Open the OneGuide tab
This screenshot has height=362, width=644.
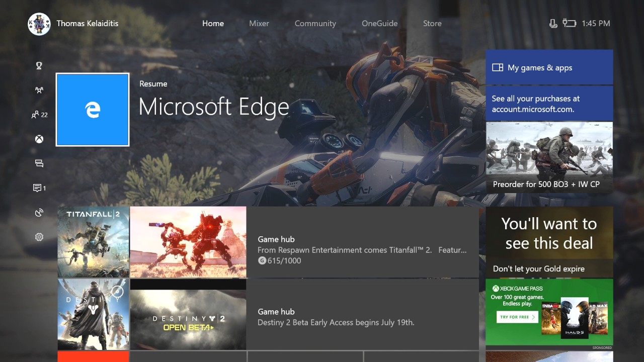[x=380, y=23]
